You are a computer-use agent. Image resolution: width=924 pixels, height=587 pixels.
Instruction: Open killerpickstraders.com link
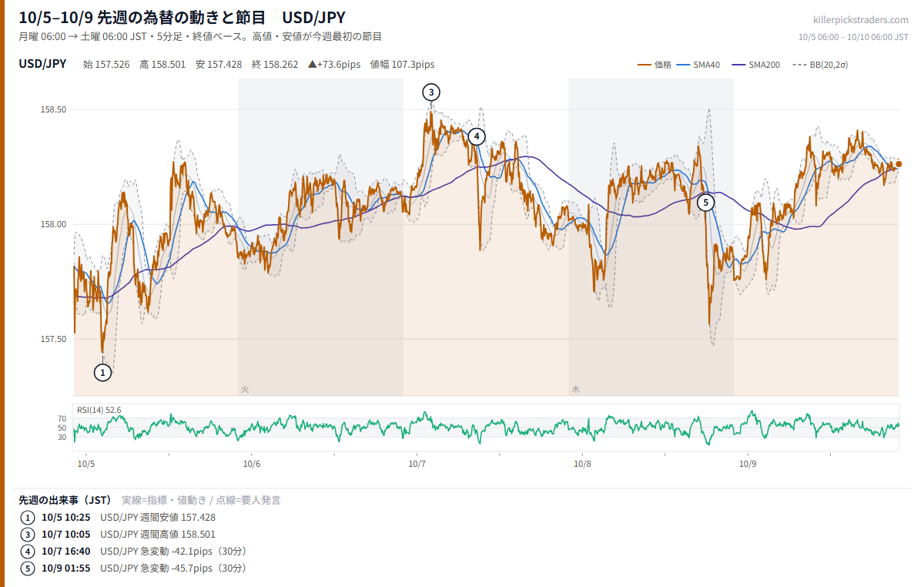coord(861,20)
